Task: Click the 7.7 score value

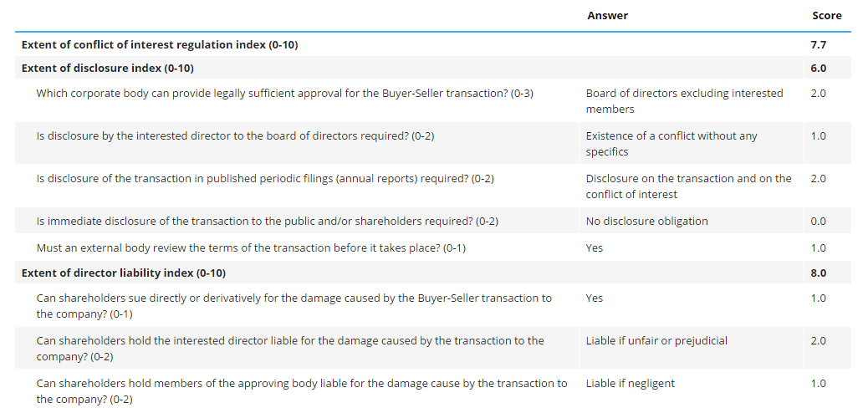Action: 818,45
